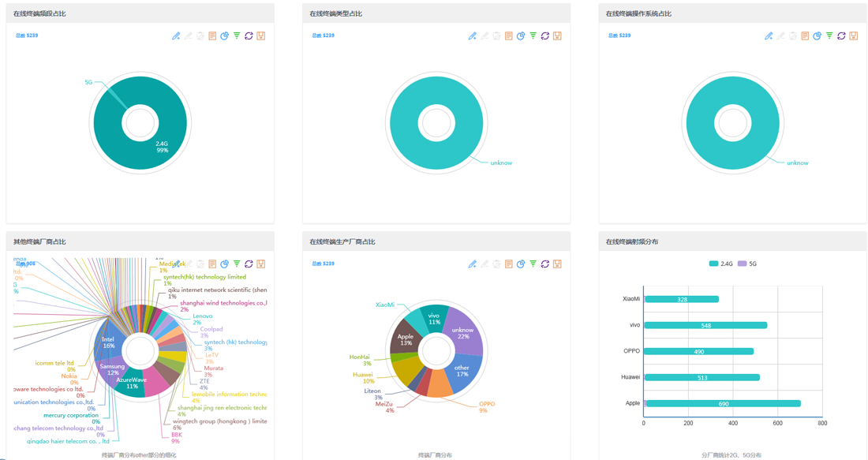Image resolution: width=868 pixels, height=460 pixels.
Task: Open the orange document icon in 在线终端操作系统占比 panel
Action: point(805,36)
